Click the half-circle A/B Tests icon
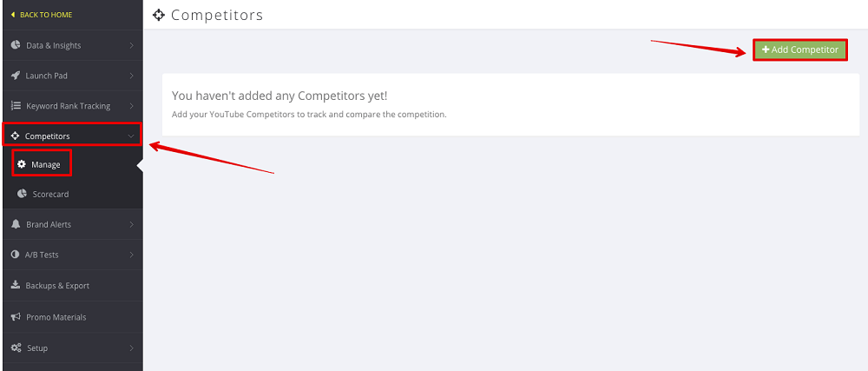The image size is (868, 371). coord(16,255)
